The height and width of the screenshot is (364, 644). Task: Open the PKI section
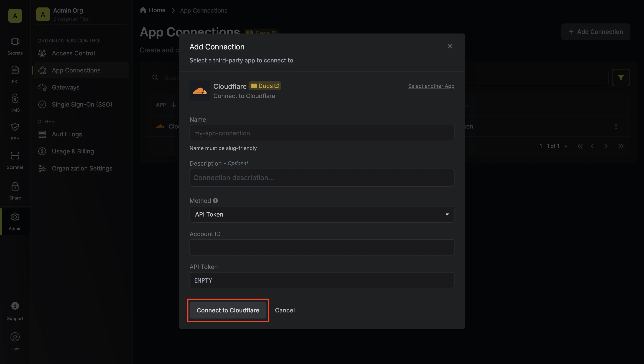tap(15, 75)
